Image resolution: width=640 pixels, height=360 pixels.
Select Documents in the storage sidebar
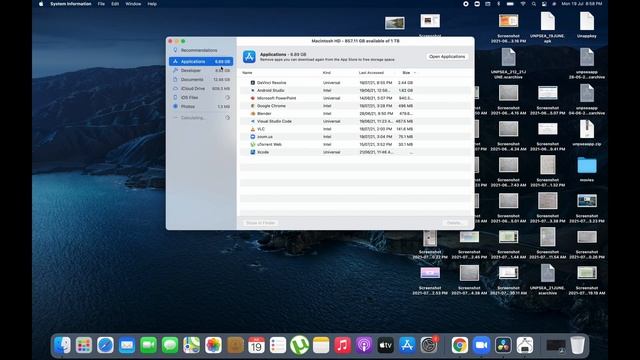pyautogui.click(x=201, y=80)
